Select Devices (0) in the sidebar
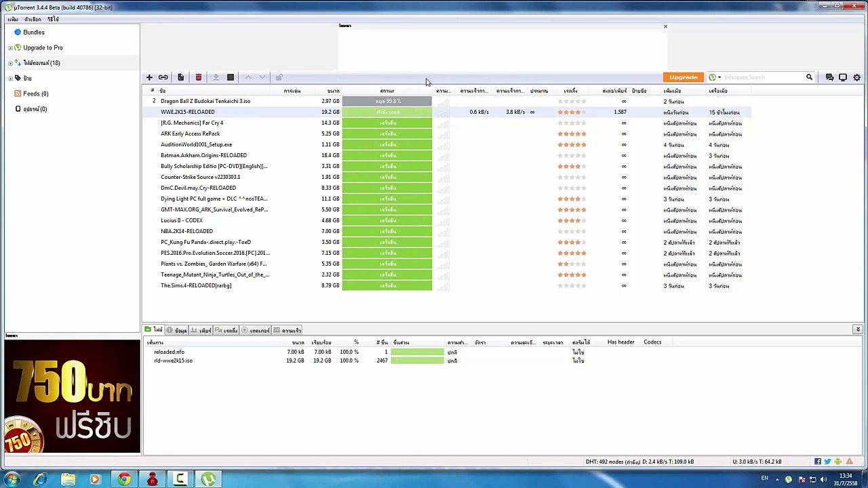The width and height of the screenshot is (868, 488). tap(35, 109)
